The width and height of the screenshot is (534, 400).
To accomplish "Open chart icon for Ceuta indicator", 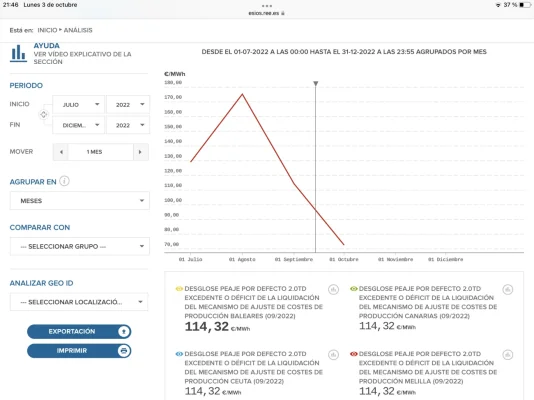I will click(333, 355).
